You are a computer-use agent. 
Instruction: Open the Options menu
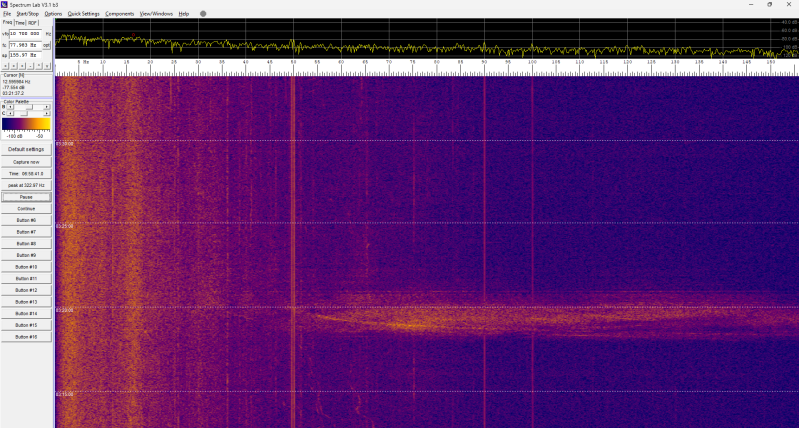(x=53, y=14)
